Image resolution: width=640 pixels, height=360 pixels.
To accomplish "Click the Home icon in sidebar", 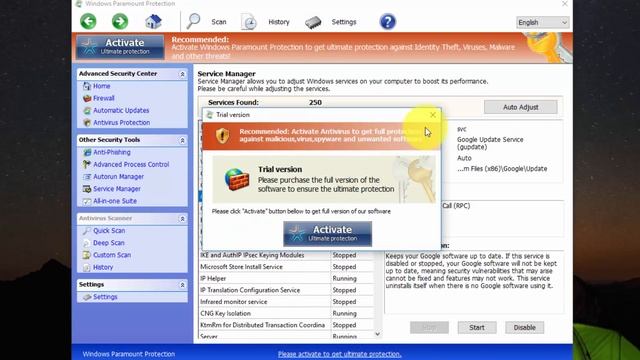I will tap(87, 86).
